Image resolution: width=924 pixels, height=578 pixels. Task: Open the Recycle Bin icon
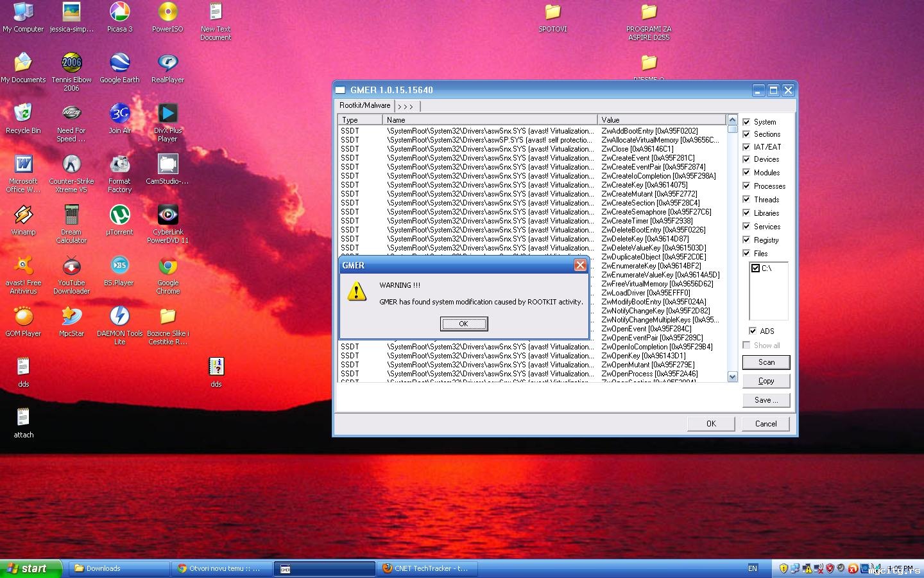coord(23,114)
